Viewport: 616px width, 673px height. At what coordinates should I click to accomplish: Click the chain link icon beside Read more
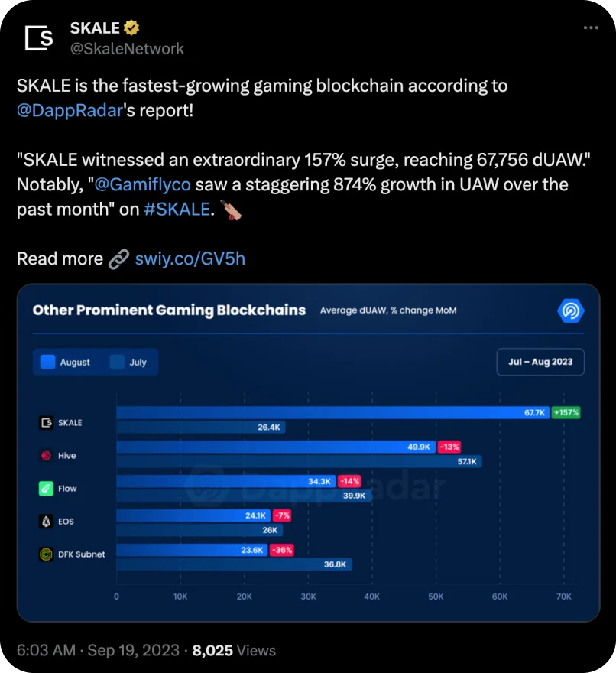(118, 259)
